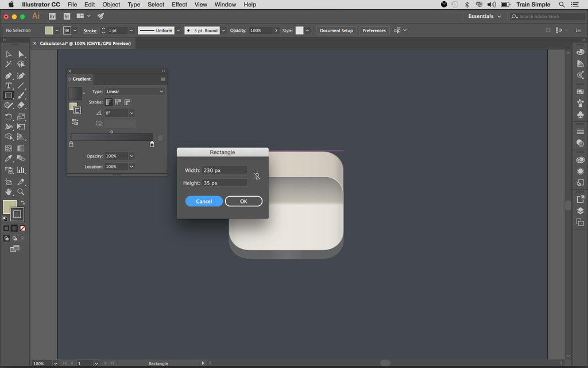This screenshot has height=368, width=588.
Task: Open the gradient Type dropdown showing Linear
Action: click(x=134, y=91)
